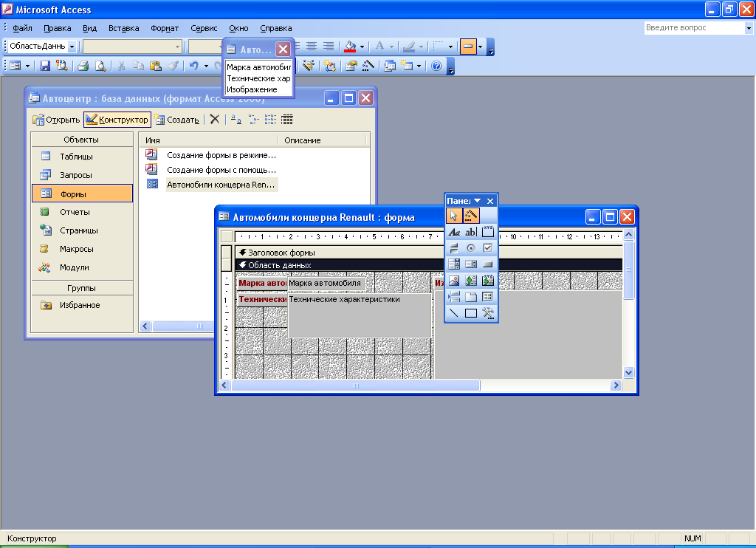756x548 pixels.
Task: Toggle the Select Objects pointer tool
Action: 454,216
